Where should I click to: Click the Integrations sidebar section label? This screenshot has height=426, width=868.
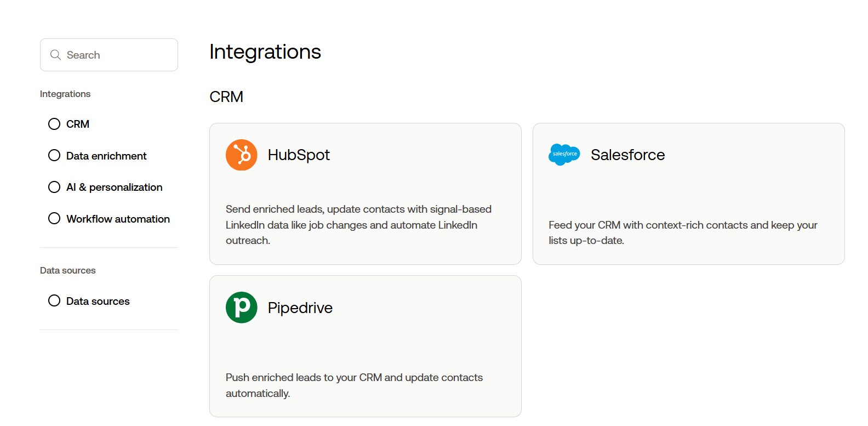click(65, 94)
